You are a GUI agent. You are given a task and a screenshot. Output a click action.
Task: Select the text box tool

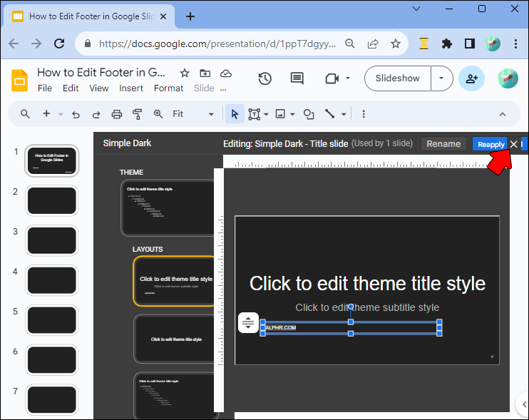(254, 114)
